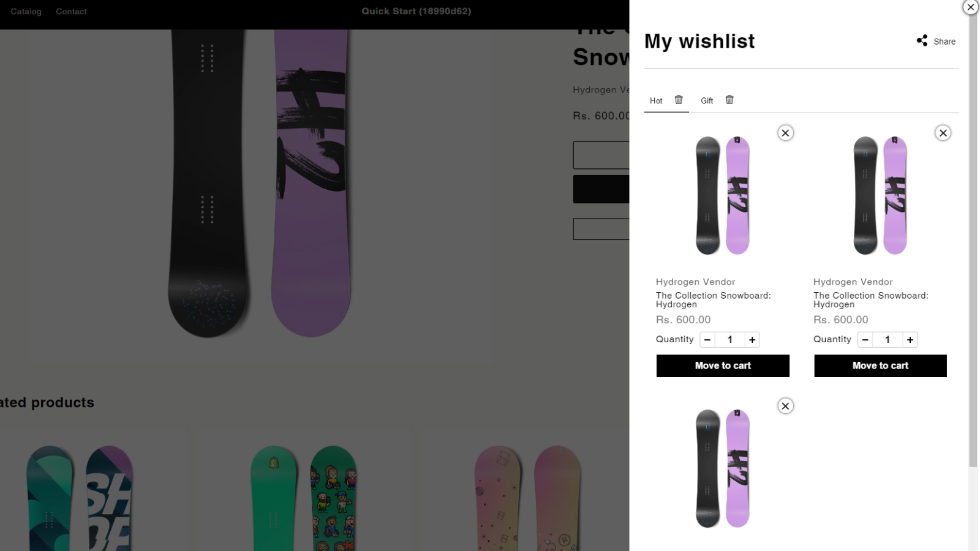
Task: Remove the bottom snowboard item from the wishlist
Action: (x=785, y=406)
